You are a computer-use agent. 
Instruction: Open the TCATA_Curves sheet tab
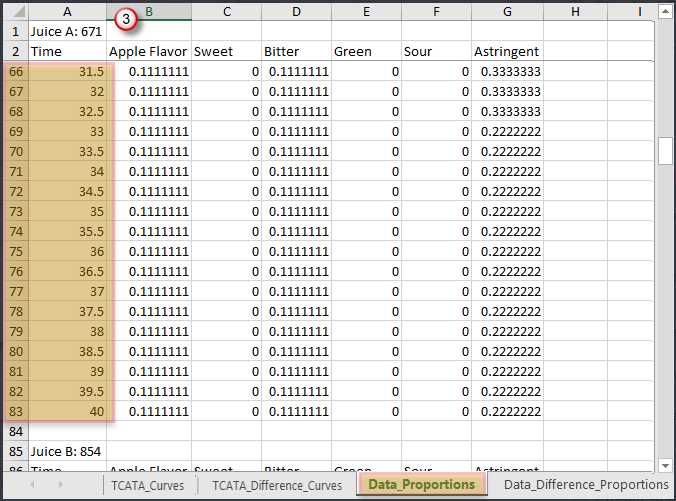(147, 485)
